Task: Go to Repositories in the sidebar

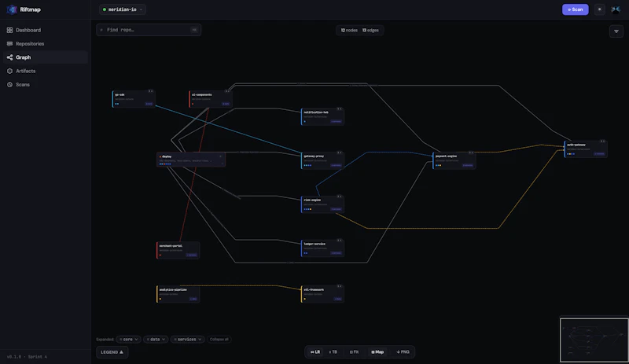Action: (x=46, y=44)
